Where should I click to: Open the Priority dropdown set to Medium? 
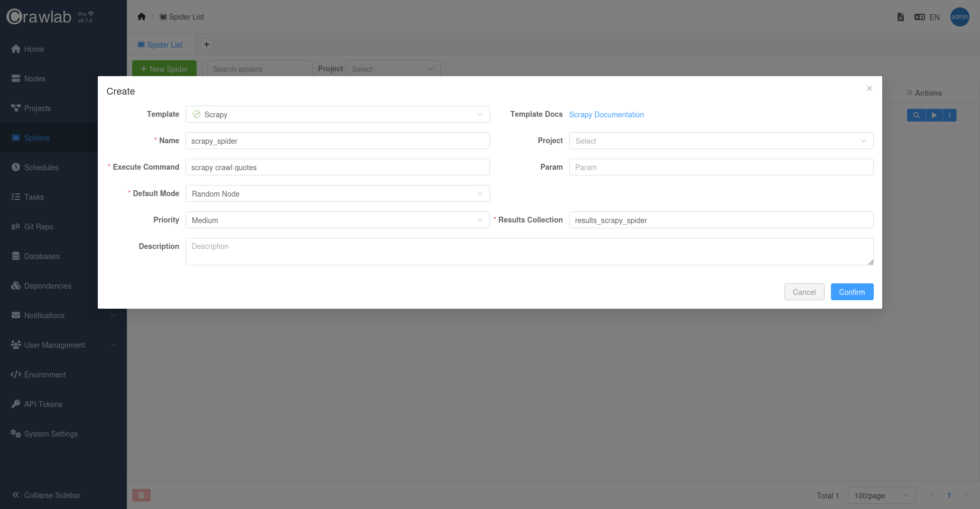[x=337, y=220]
